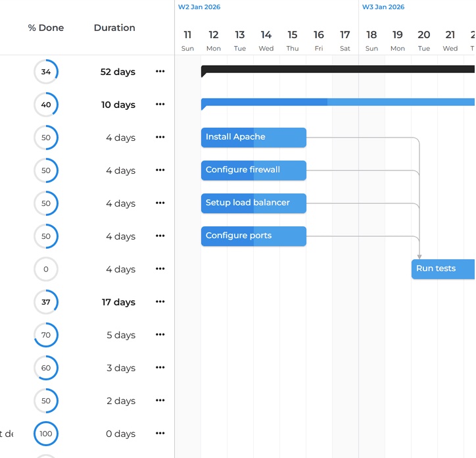Click the blue 10-day summary bar
Screen dimensions: 476x458
coord(338,102)
